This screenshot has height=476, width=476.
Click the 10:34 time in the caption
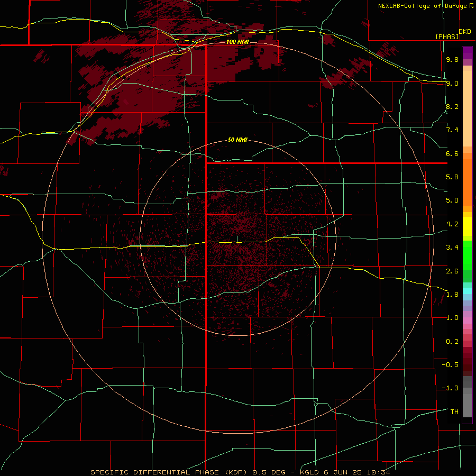(x=378, y=472)
